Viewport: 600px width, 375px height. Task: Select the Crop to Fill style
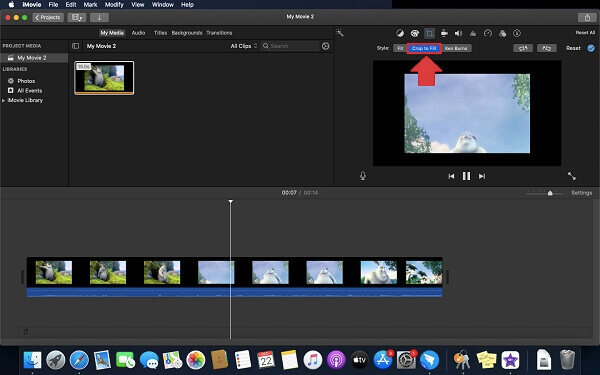pyautogui.click(x=424, y=48)
